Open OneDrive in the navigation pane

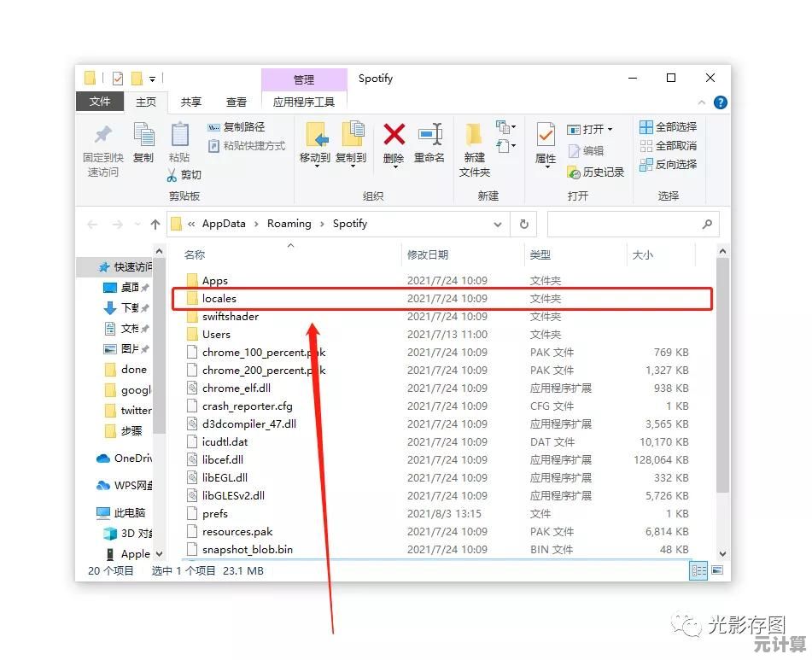125,458
